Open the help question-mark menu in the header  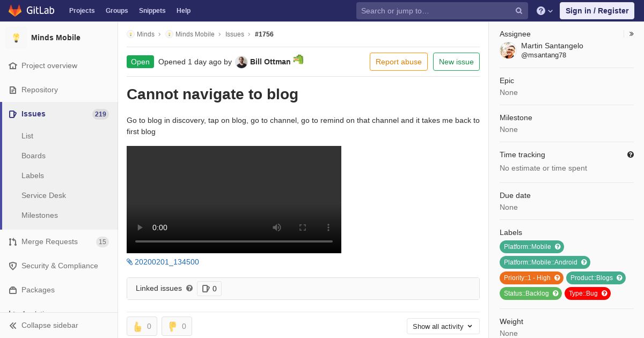[545, 11]
